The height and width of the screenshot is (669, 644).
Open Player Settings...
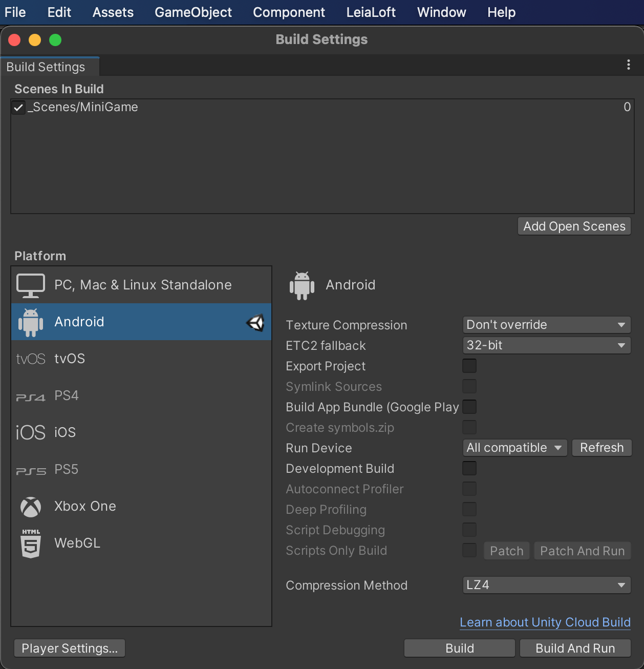(x=70, y=648)
